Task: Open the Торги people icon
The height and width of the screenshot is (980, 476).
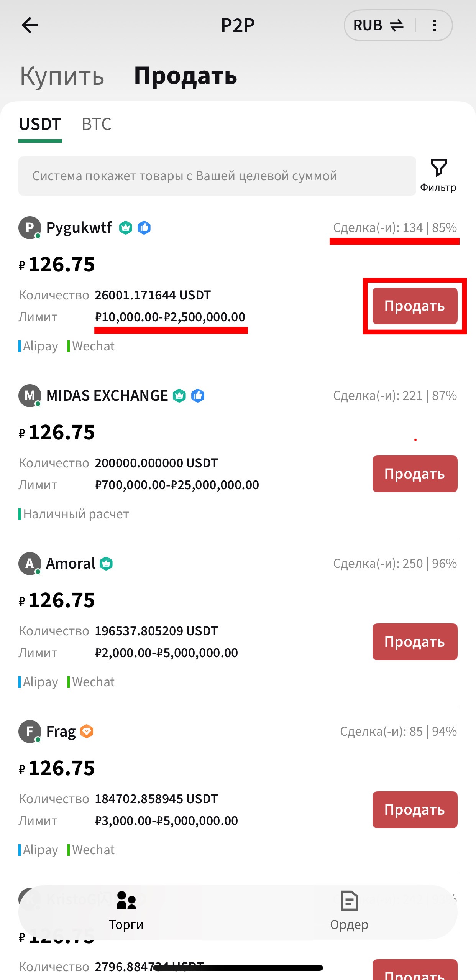Action: [x=126, y=900]
